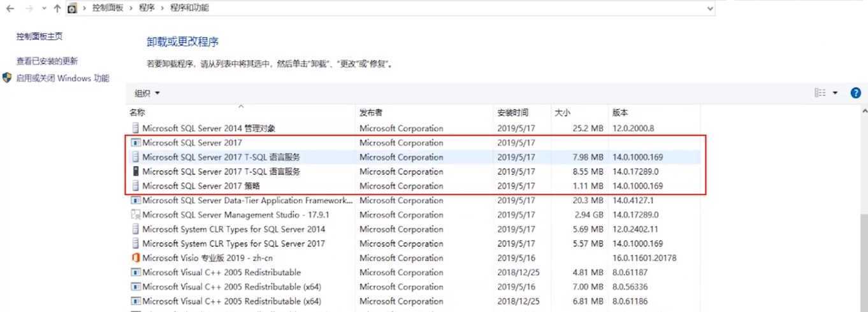Open 查看已安装的更新 link
The width and height of the screenshot is (868, 312).
point(47,61)
